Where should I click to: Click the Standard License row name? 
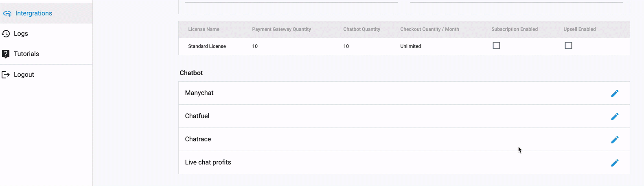click(207, 46)
